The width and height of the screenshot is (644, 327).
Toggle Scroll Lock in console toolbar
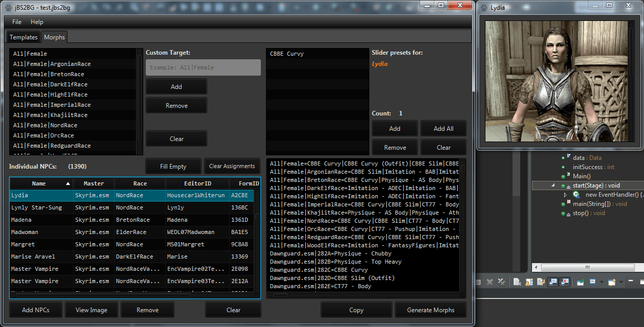point(529,282)
